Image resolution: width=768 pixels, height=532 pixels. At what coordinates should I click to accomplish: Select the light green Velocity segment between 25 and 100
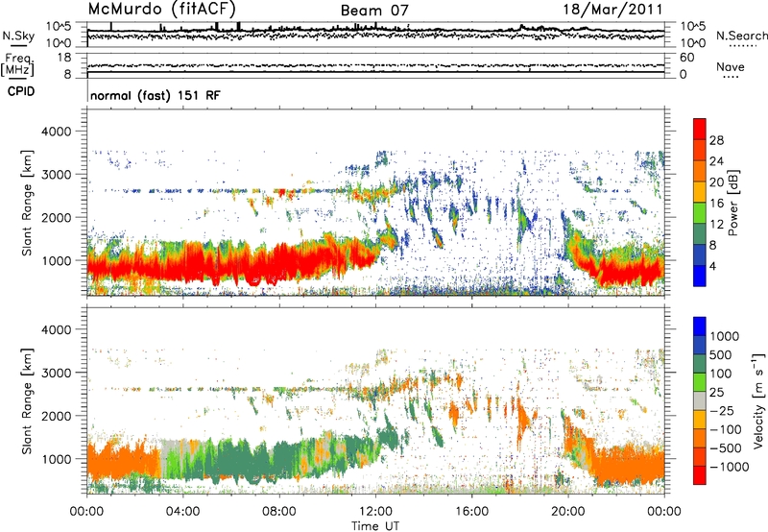pos(700,382)
